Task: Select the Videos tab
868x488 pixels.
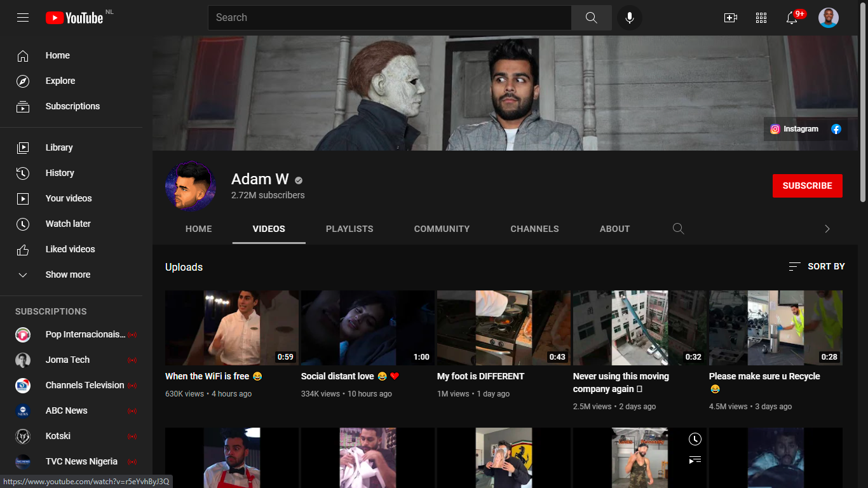Action: pos(269,229)
